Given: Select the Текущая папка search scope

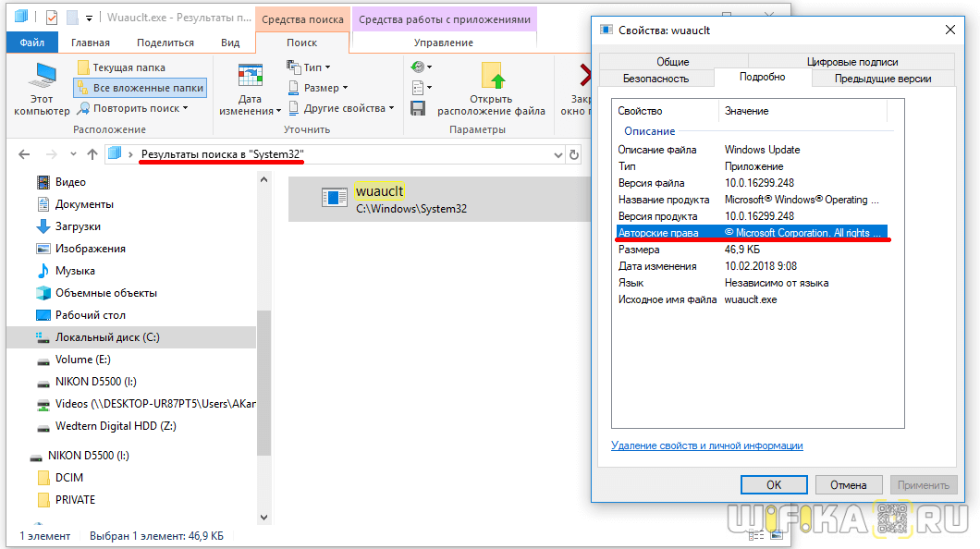Looking at the screenshot, I should pos(121,67).
